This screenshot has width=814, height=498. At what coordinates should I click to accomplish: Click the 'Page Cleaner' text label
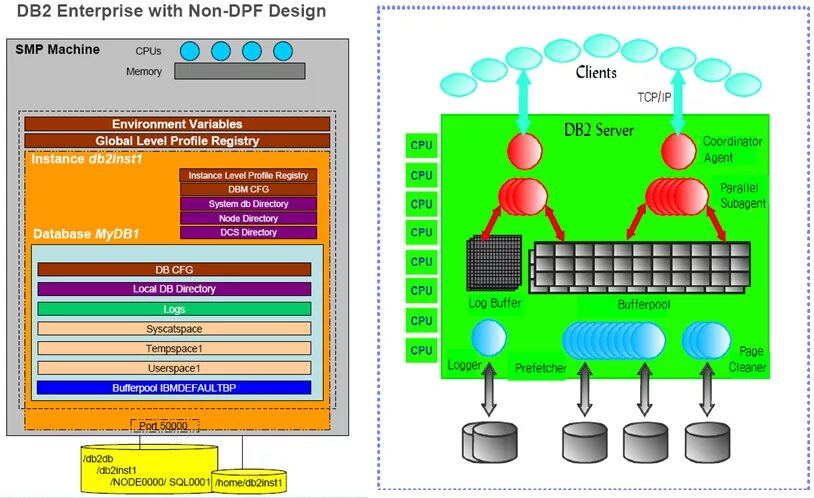[x=748, y=359]
